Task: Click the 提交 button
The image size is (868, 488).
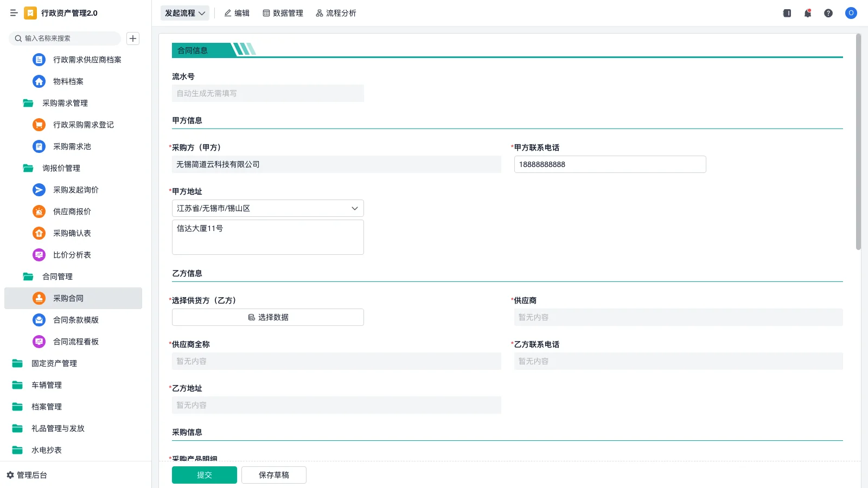Action: tap(205, 475)
